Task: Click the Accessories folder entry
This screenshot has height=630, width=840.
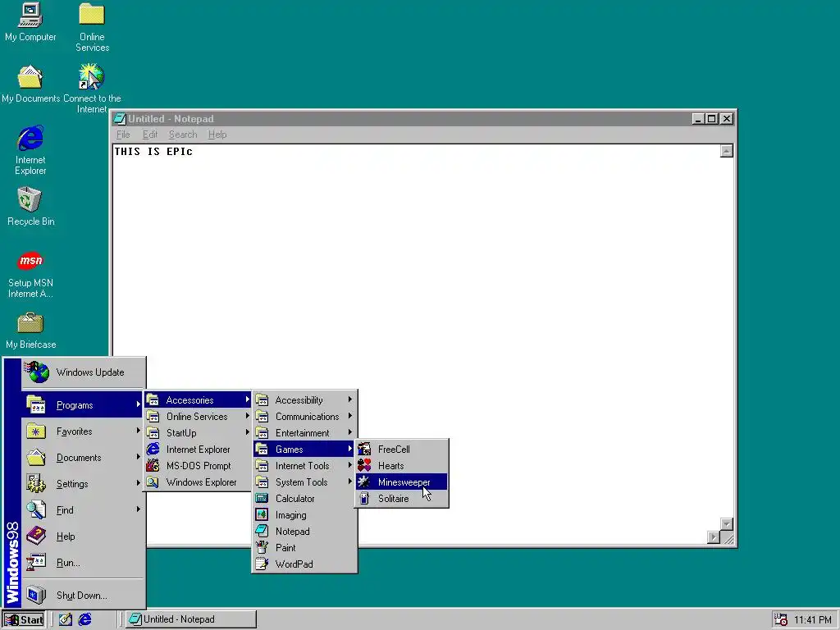Action: [198, 399]
